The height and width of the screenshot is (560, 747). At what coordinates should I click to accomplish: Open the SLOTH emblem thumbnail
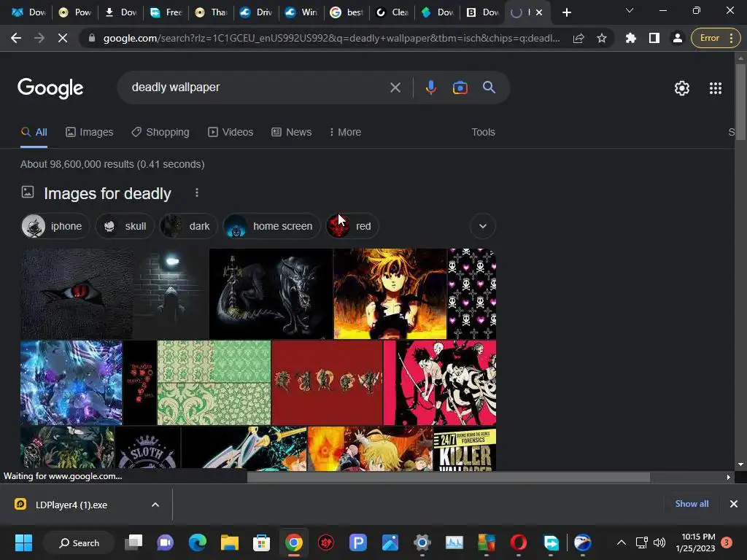click(x=147, y=448)
